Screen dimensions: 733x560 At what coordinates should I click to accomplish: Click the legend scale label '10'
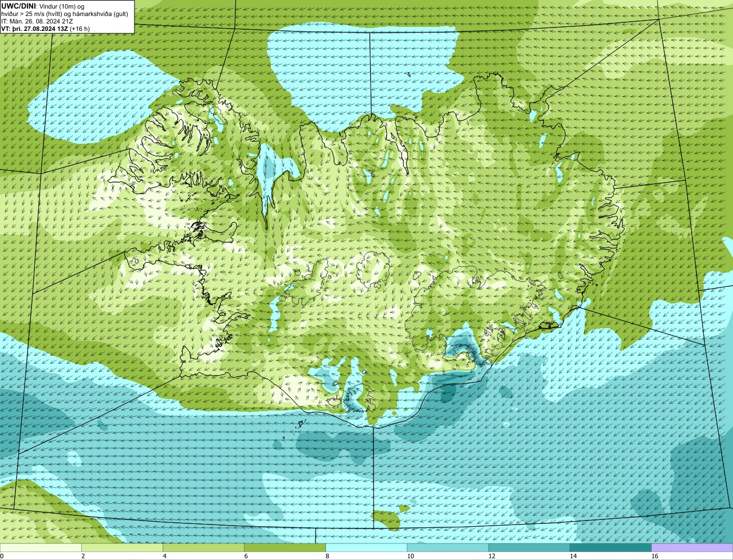click(x=410, y=556)
